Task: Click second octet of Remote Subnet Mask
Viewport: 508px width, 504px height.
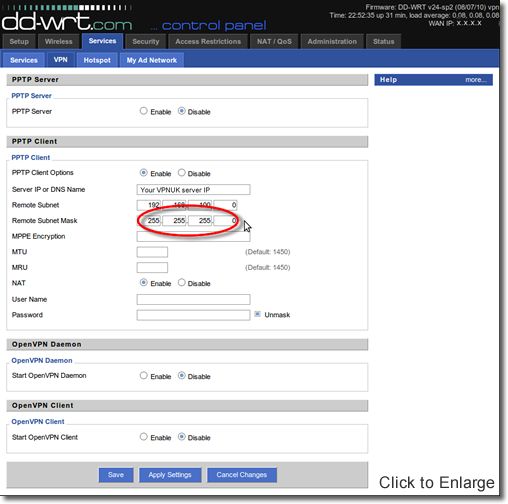Action: [174, 221]
